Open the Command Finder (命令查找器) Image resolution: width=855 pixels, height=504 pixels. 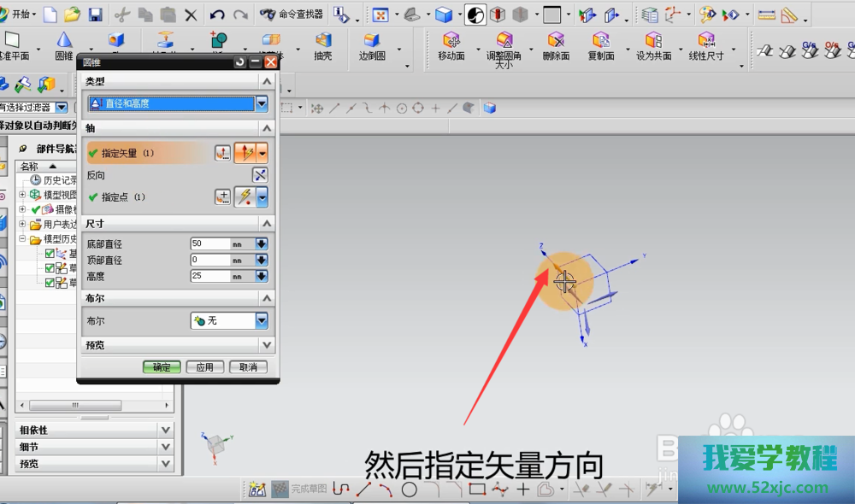291,15
